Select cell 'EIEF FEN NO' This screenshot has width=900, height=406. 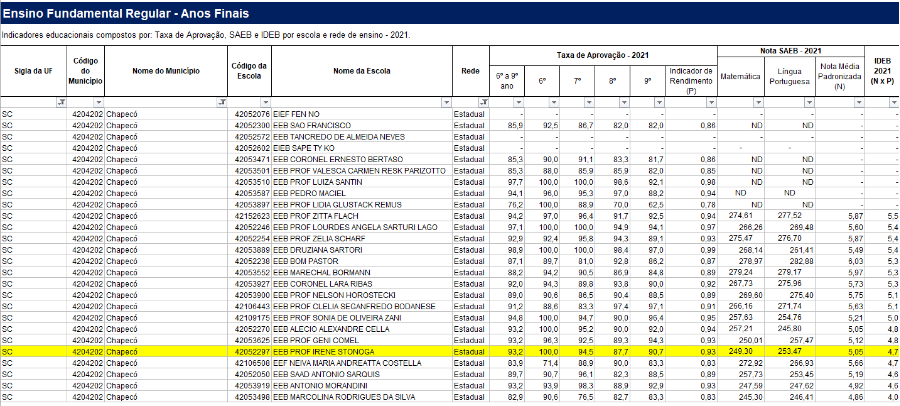click(362, 114)
